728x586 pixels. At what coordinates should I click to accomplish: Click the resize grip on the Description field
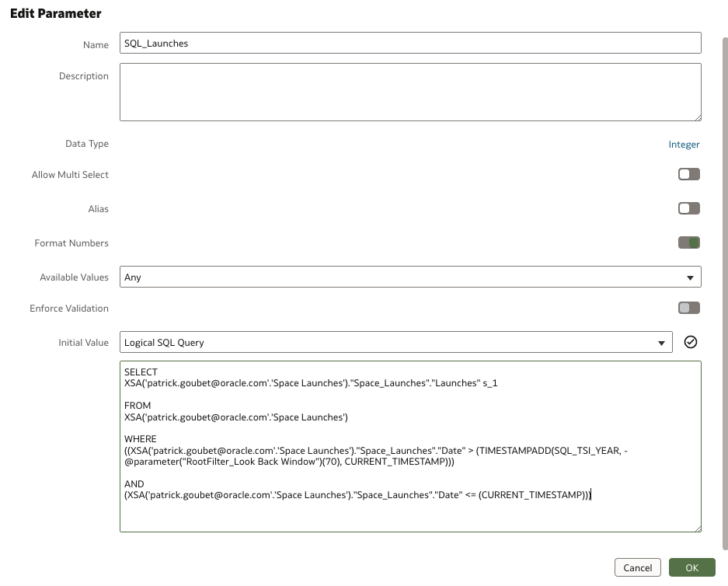click(x=698, y=117)
